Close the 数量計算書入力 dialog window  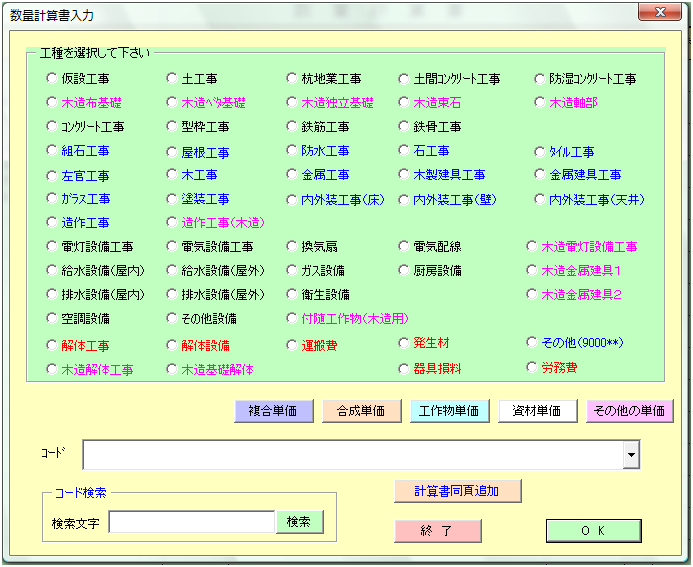(x=659, y=12)
